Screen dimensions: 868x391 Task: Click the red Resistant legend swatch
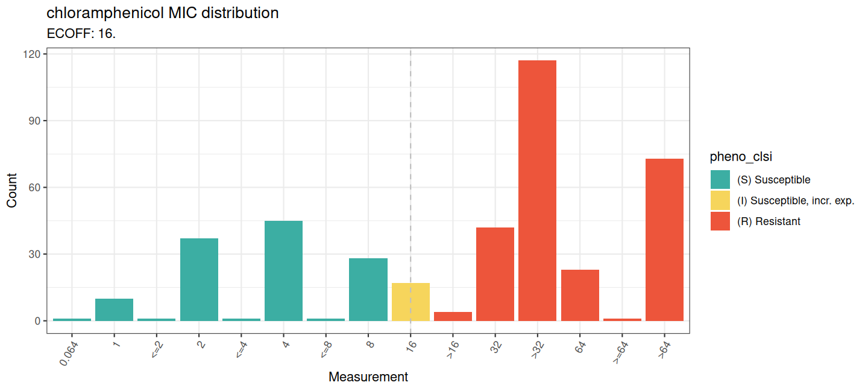(x=720, y=221)
